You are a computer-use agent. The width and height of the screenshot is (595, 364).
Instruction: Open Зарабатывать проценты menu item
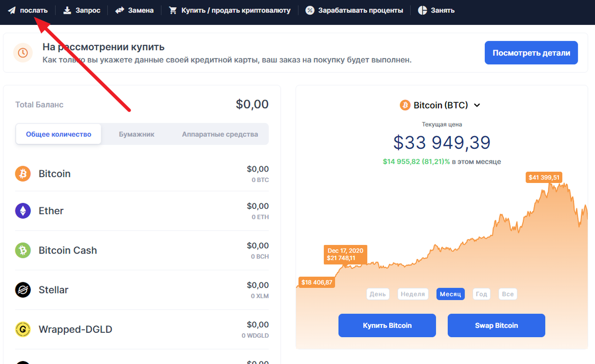(x=360, y=10)
